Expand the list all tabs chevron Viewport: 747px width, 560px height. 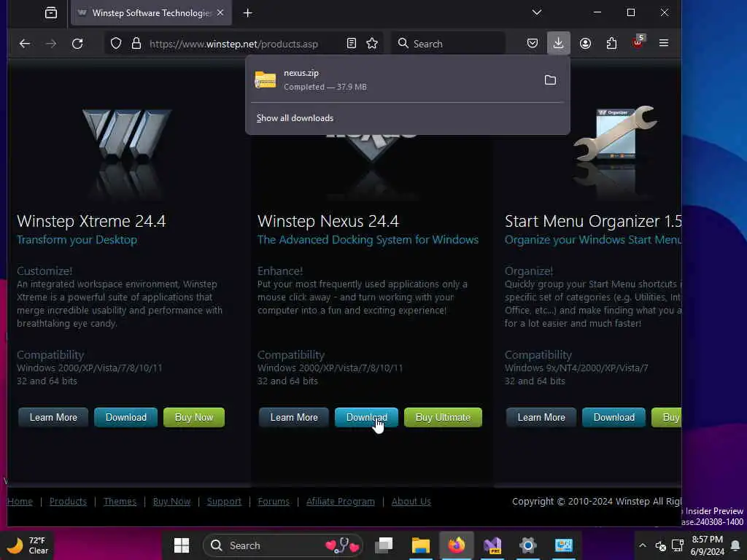point(537,12)
